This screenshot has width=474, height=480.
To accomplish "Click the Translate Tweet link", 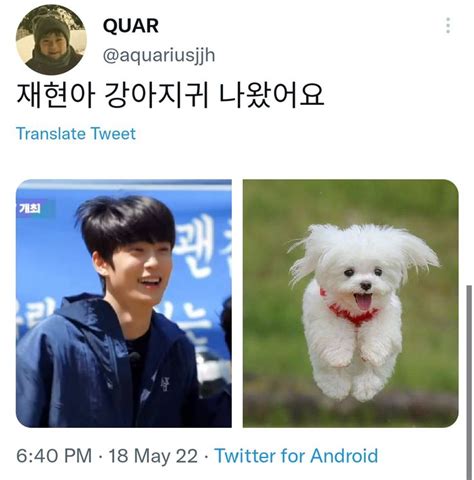I will point(76,134).
